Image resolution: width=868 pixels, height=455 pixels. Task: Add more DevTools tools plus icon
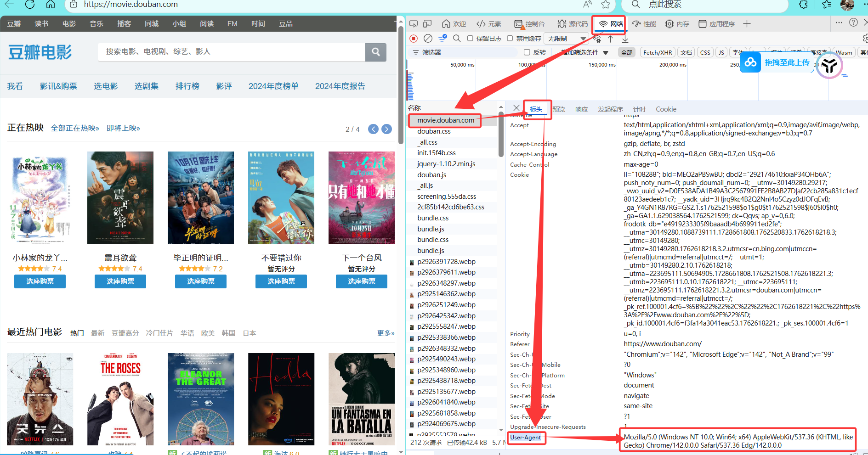point(747,24)
